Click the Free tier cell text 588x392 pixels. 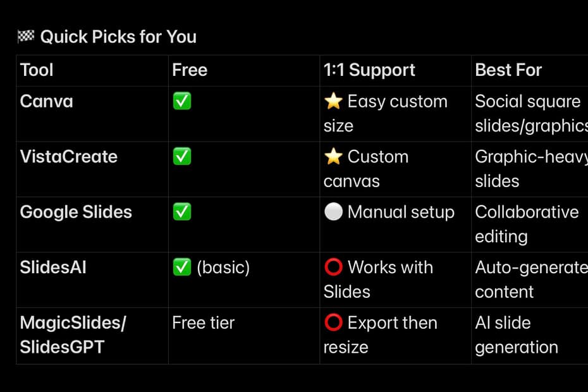[203, 322]
